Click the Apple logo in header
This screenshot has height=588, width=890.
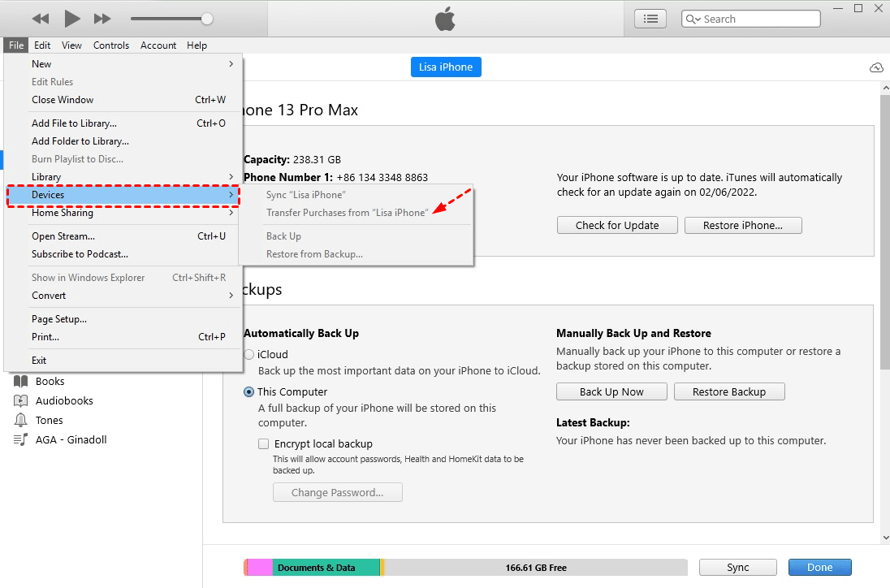[445, 19]
